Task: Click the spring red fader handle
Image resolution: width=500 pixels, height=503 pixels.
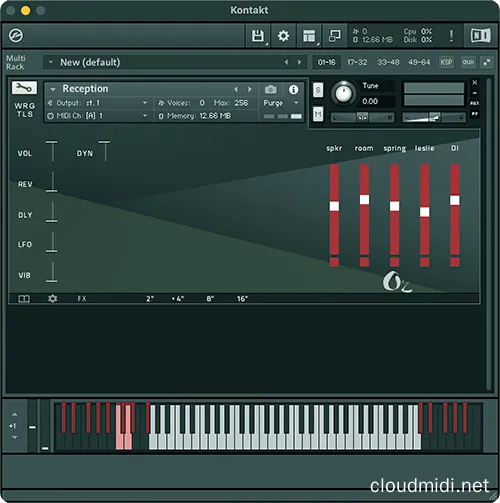Action: pyautogui.click(x=395, y=206)
